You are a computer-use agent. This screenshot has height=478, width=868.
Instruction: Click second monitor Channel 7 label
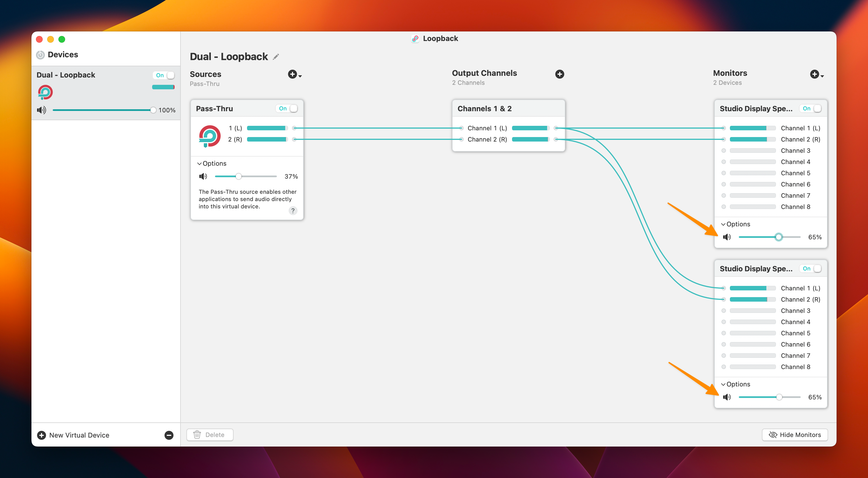pos(795,356)
